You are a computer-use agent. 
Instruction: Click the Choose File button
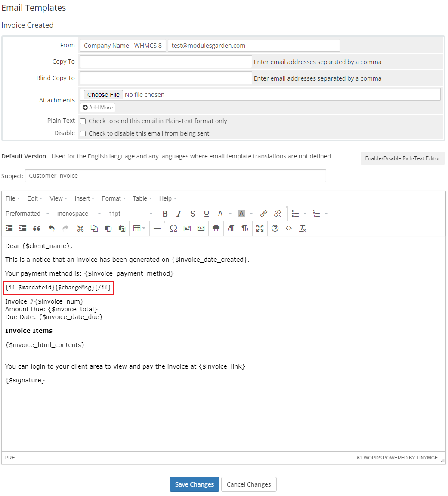103,95
